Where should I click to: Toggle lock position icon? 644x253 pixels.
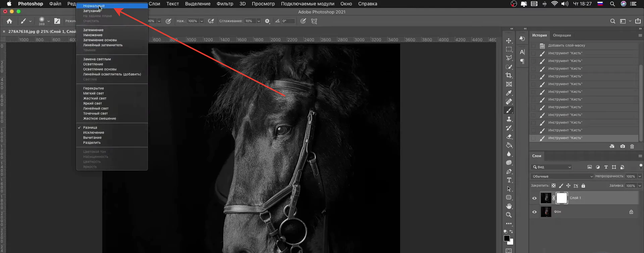click(568, 186)
